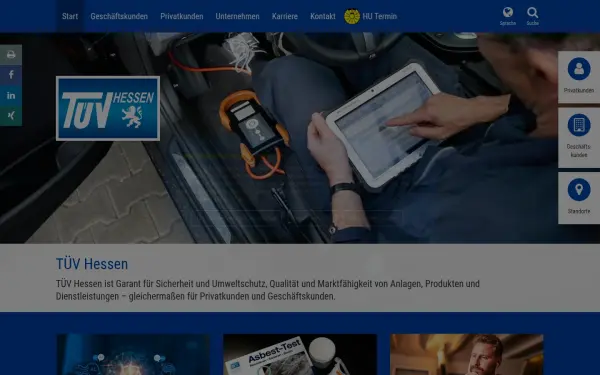Click the print icon in the left sidebar
The width and height of the screenshot is (600, 375).
[x=11, y=55]
